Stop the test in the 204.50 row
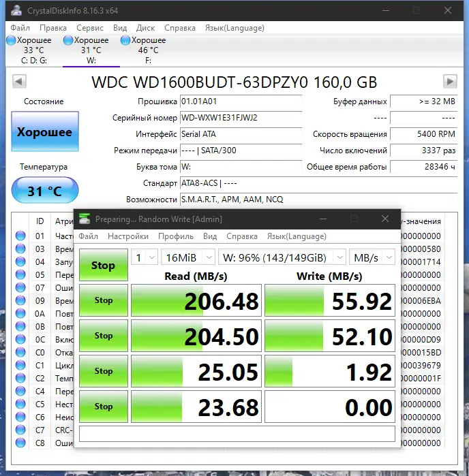 (104, 336)
